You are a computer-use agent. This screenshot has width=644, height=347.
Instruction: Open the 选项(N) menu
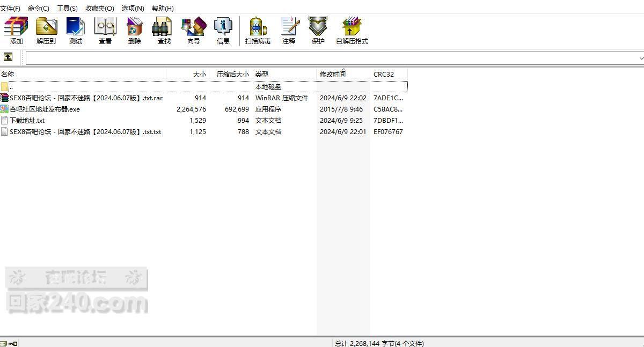pos(133,8)
